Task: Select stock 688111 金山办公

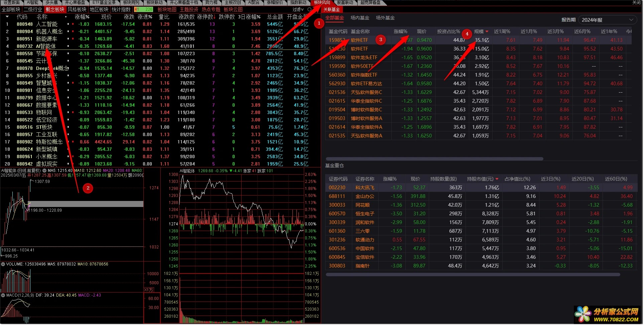Action: click(481, 196)
